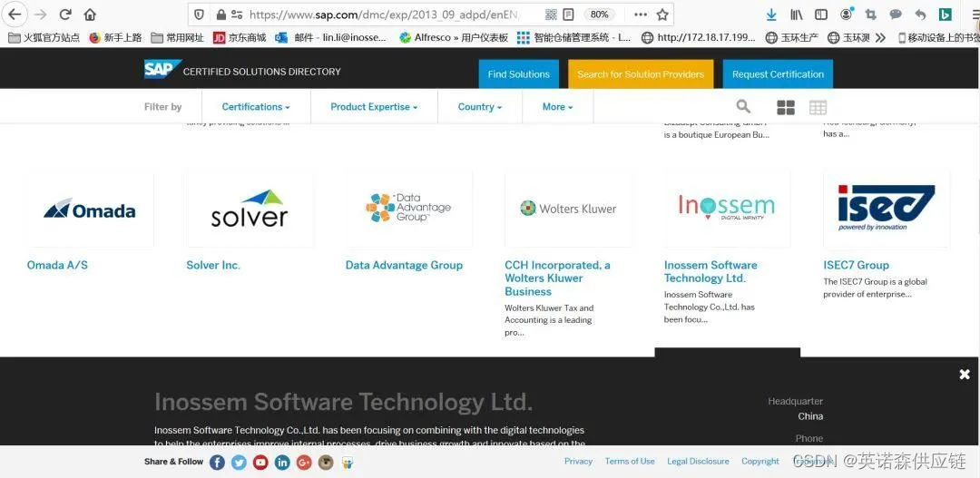This screenshot has height=478, width=980.
Task: Expand the Certifications filter dropdown
Action: tap(256, 107)
